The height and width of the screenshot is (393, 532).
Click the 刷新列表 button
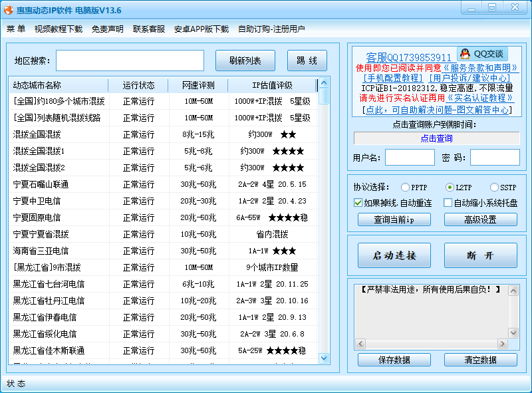tap(245, 61)
